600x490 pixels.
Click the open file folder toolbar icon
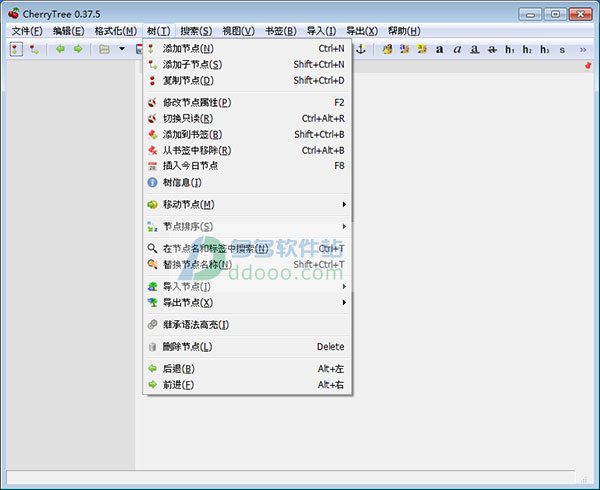(104, 49)
